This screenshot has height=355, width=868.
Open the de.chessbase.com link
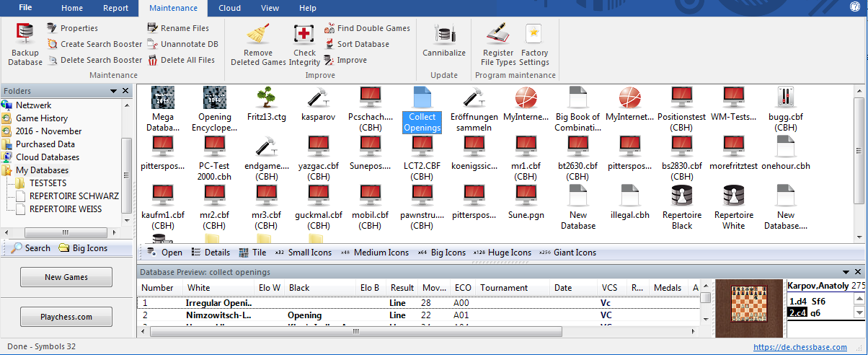800,348
